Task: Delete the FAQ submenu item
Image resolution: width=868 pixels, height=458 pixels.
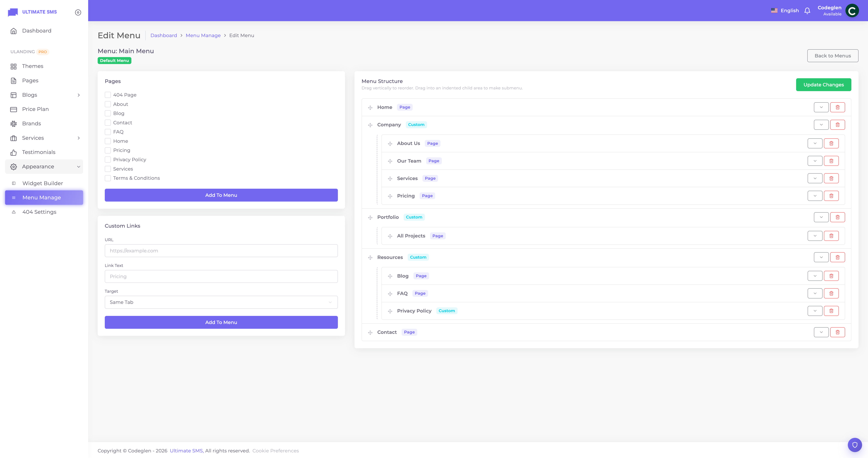Action: [x=831, y=293]
